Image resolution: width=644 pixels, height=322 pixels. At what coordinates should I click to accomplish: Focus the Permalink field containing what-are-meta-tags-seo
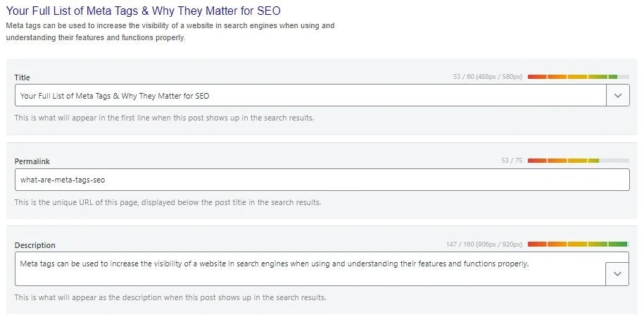pyautogui.click(x=322, y=180)
